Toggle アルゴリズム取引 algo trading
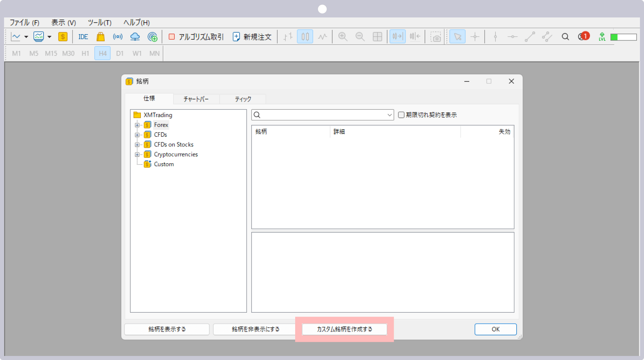The width and height of the screenshot is (644, 360). click(196, 37)
